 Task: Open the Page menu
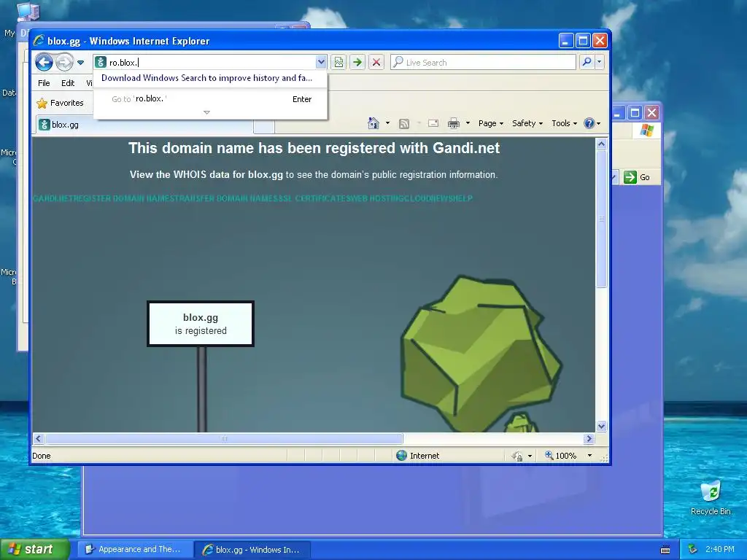pyautogui.click(x=490, y=123)
